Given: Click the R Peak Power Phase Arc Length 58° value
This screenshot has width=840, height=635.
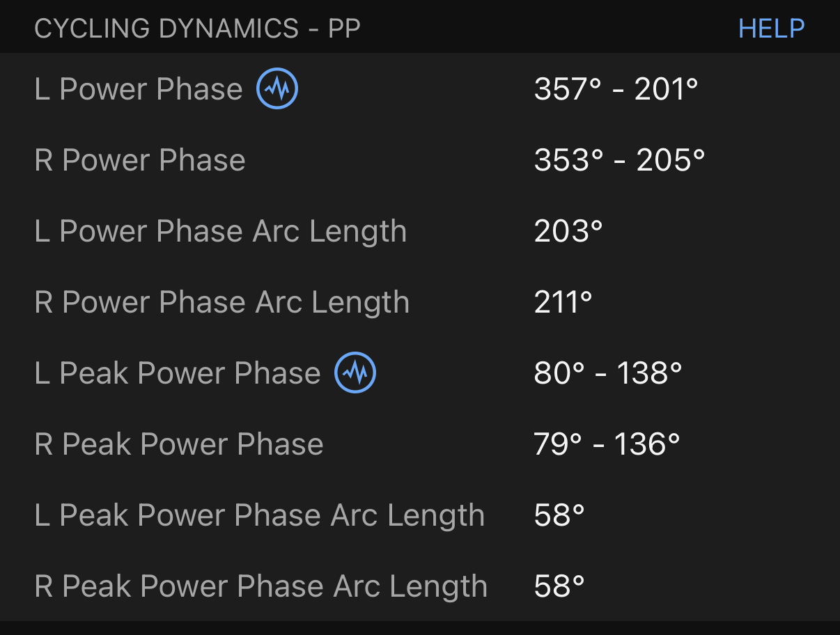Looking at the screenshot, I should tap(559, 586).
